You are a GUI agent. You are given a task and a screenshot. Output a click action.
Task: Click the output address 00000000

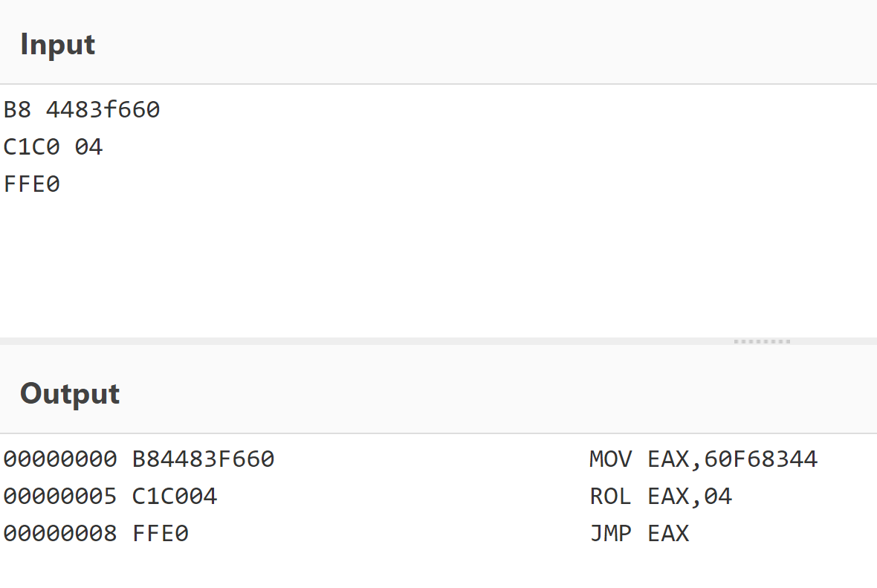click(x=60, y=459)
